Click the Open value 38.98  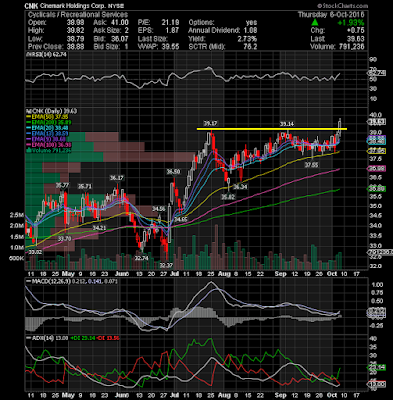(75, 22)
